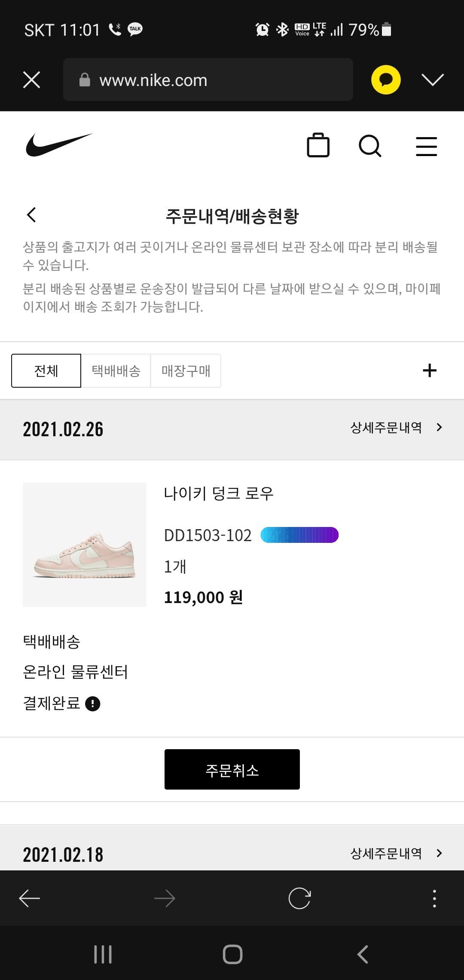Reload the page with the refresh icon
Screen dimensions: 464x980
[299, 898]
